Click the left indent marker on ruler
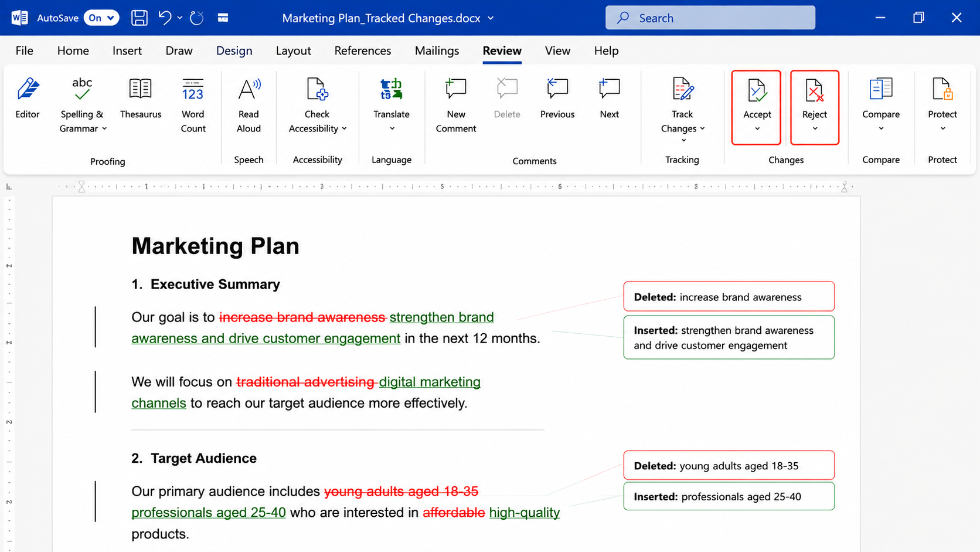Screen dimensions: 980x552 81,187
